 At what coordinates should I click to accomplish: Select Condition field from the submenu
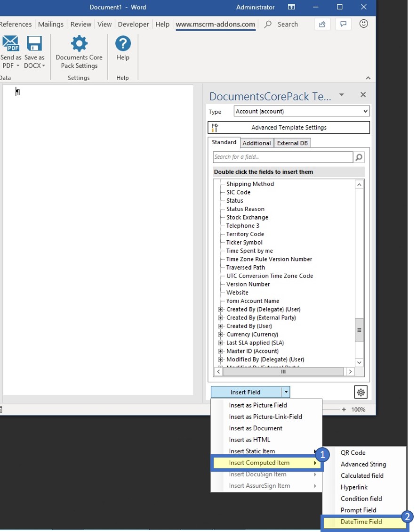pyautogui.click(x=361, y=499)
